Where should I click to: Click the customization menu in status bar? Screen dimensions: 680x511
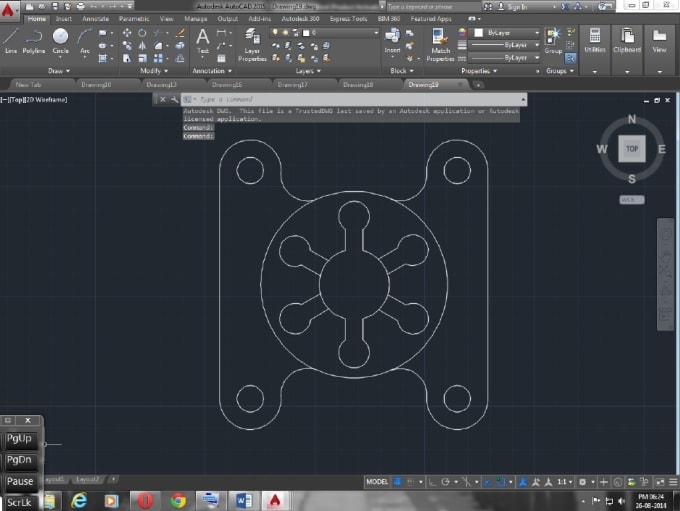[x=673, y=482]
